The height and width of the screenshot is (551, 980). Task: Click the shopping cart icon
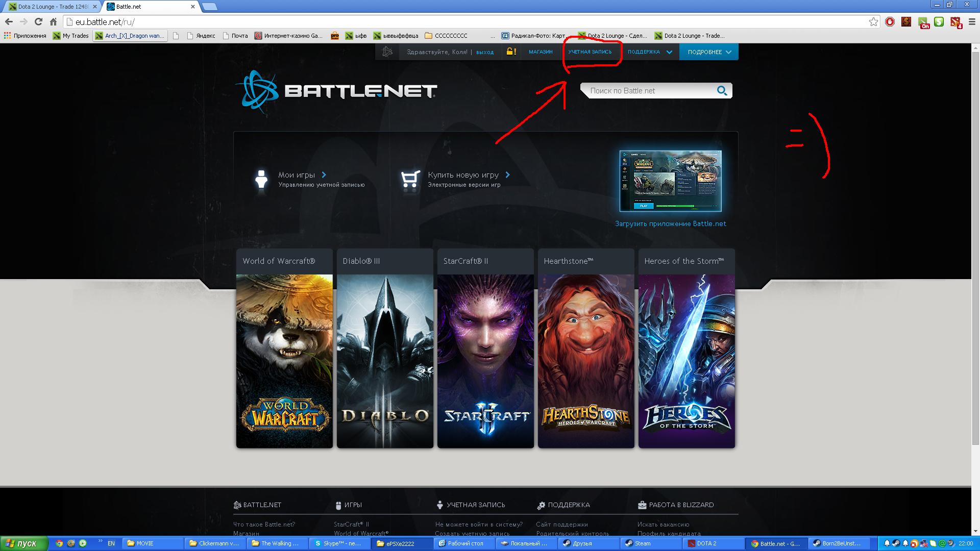tap(410, 179)
